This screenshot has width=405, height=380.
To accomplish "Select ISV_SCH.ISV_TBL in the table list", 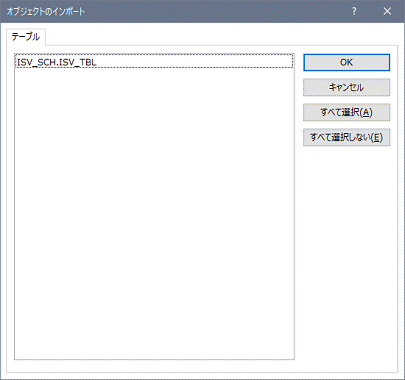I will point(154,62).
